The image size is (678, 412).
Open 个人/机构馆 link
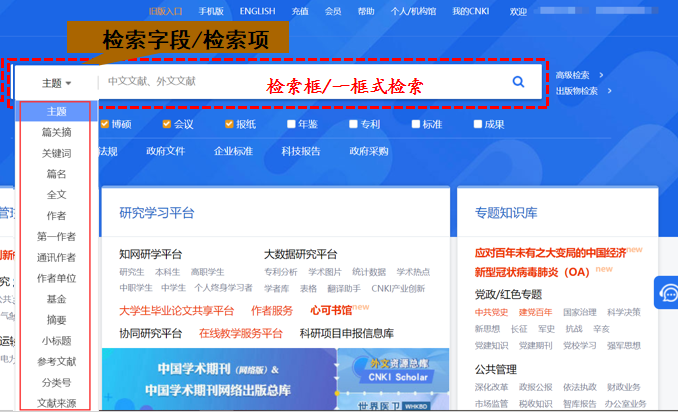pos(413,11)
